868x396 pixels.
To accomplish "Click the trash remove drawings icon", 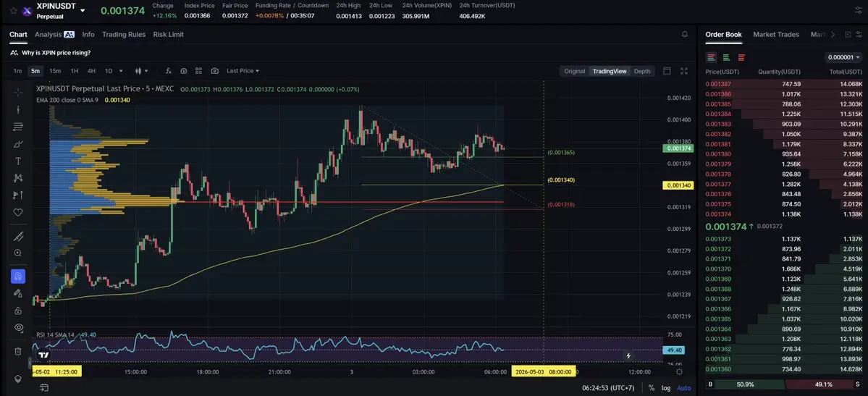I will point(17,351).
